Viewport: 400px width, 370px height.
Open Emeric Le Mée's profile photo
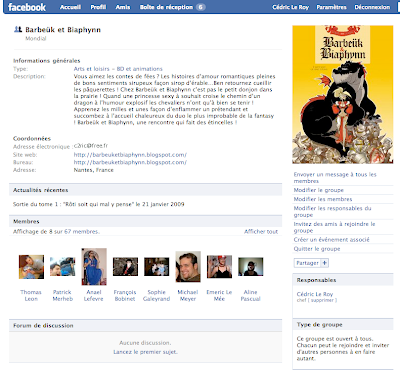219,267
